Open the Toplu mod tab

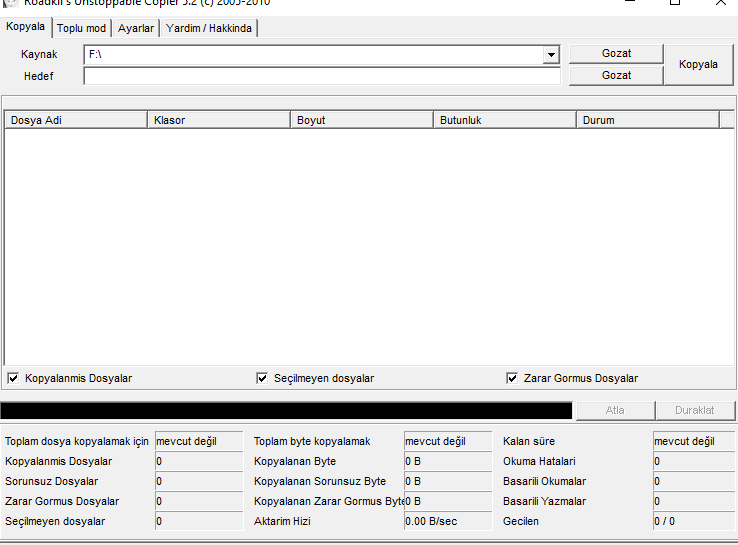pyautogui.click(x=81, y=28)
